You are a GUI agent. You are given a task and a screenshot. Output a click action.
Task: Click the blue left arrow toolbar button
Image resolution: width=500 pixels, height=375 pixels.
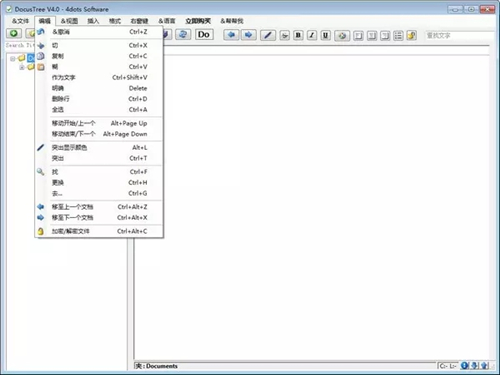[231, 35]
